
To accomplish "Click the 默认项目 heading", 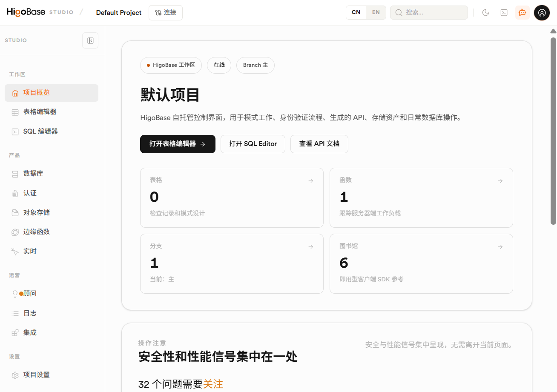I will tap(170, 95).
